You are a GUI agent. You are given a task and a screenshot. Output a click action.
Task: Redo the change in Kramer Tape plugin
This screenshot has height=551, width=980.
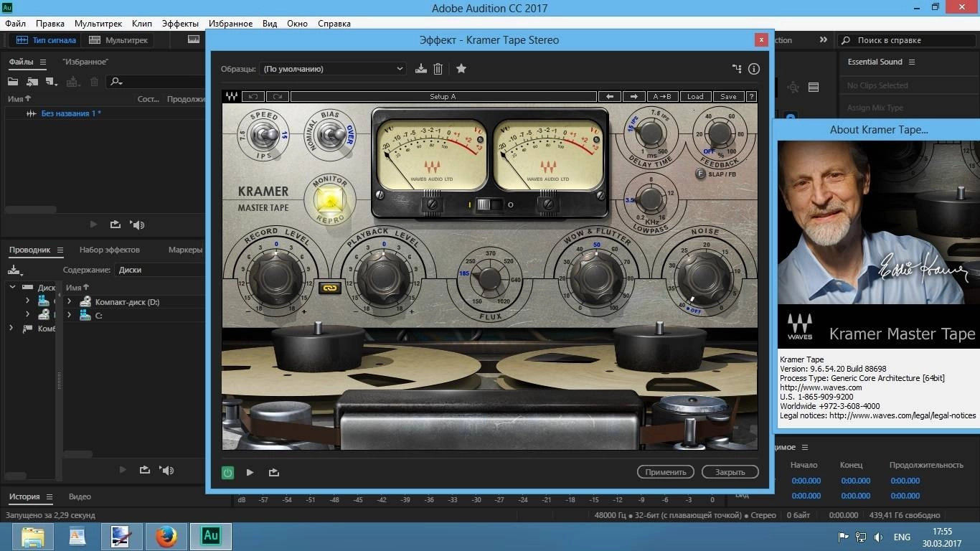click(277, 96)
